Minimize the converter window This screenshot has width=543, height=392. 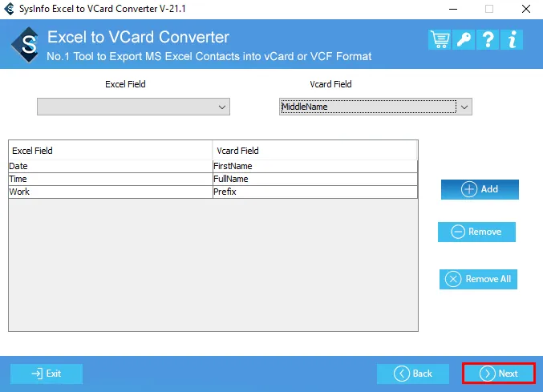click(x=453, y=9)
